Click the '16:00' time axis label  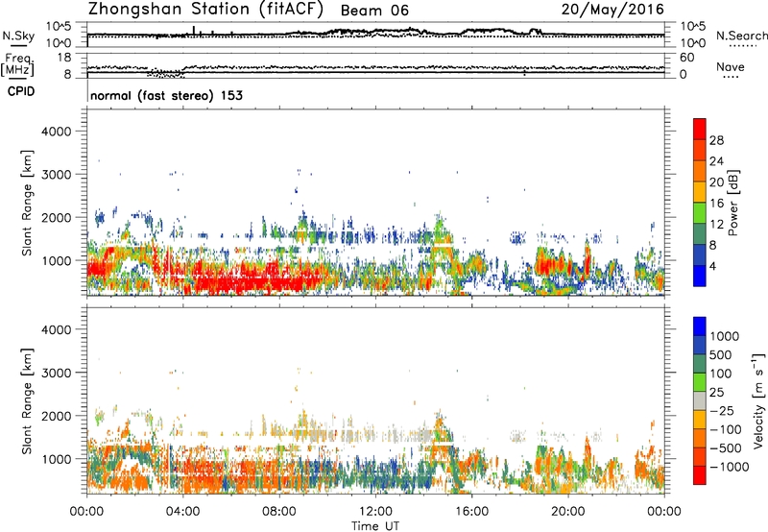(x=471, y=512)
